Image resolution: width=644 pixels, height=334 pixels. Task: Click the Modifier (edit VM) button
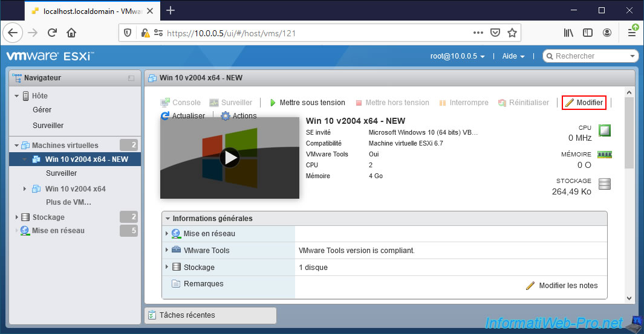point(584,103)
